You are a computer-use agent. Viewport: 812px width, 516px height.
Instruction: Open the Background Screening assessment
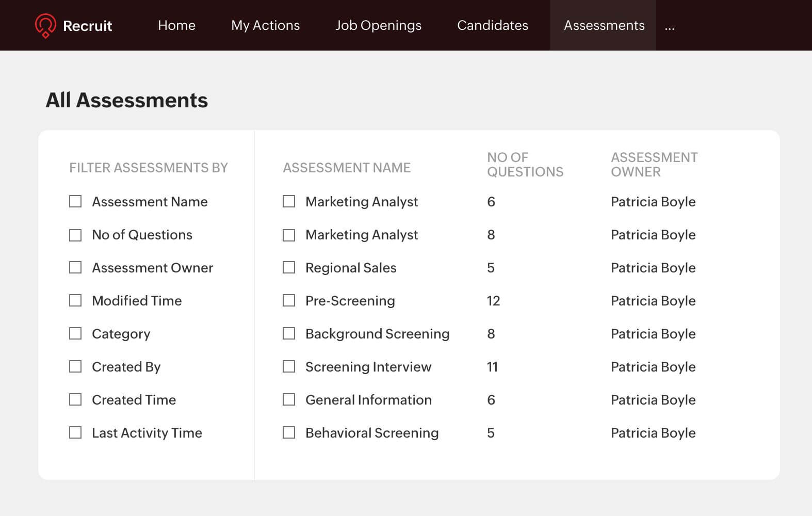(x=377, y=334)
